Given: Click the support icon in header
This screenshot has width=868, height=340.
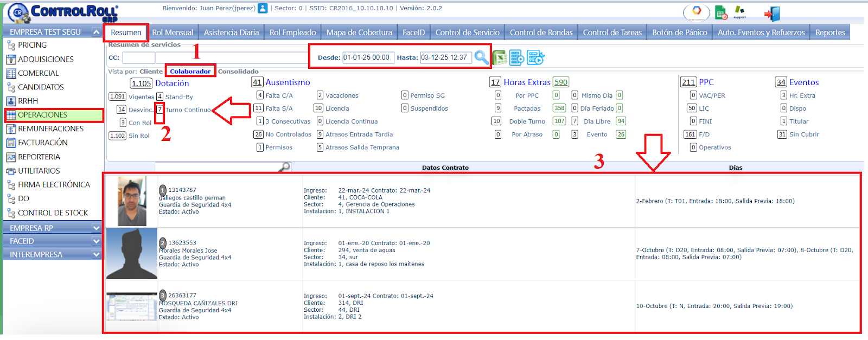Looking at the screenshot, I should click(x=739, y=12).
